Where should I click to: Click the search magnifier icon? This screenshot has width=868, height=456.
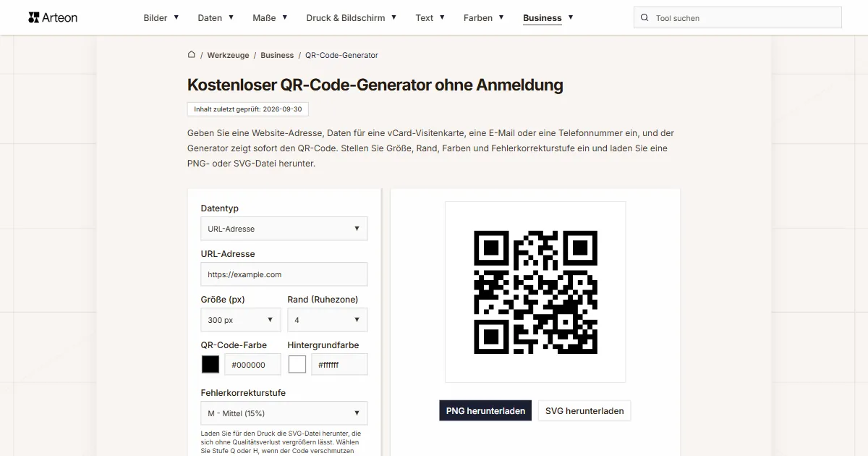644,18
